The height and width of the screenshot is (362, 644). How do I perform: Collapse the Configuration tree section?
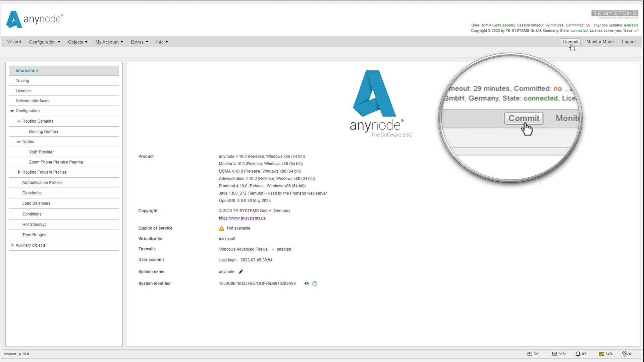coord(12,111)
